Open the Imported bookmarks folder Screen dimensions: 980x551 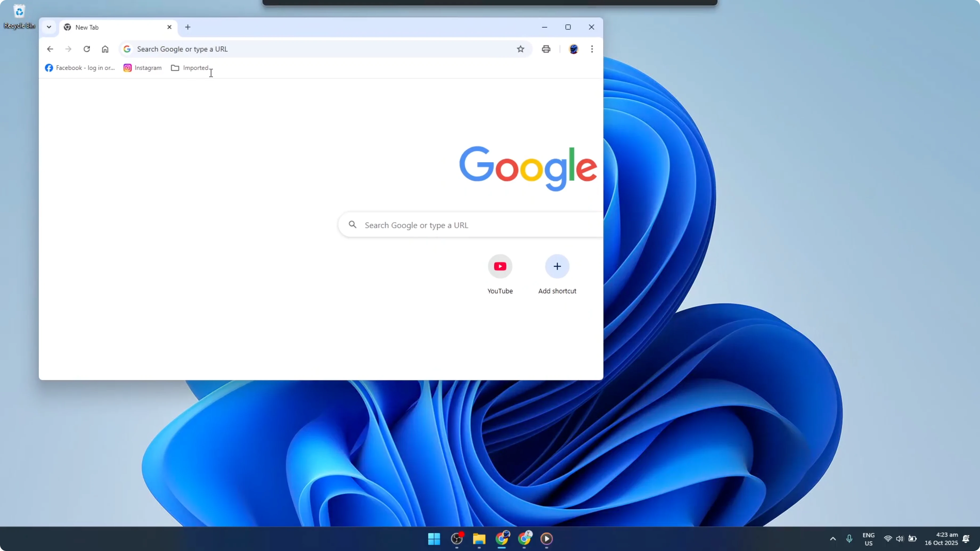point(190,68)
